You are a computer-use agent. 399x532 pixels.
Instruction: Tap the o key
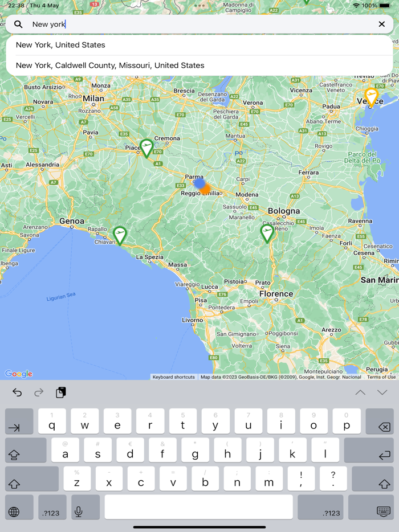(313, 421)
